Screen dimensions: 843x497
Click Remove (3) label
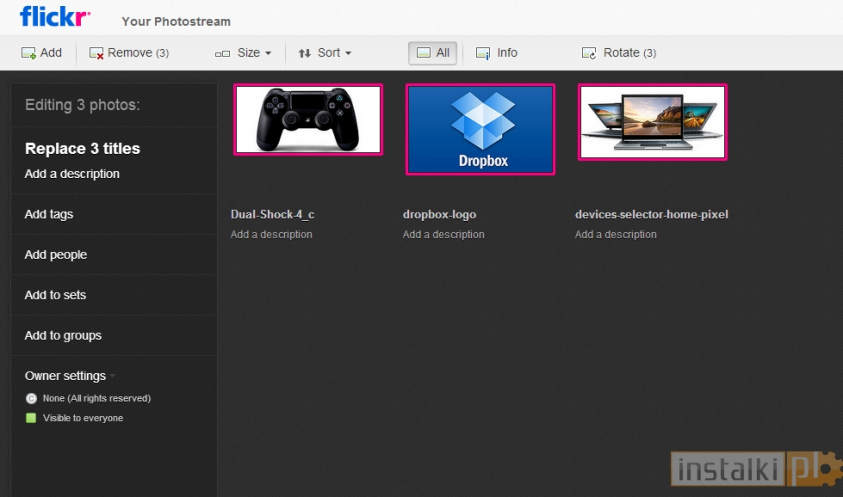pyautogui.click(x=138, y=53)
